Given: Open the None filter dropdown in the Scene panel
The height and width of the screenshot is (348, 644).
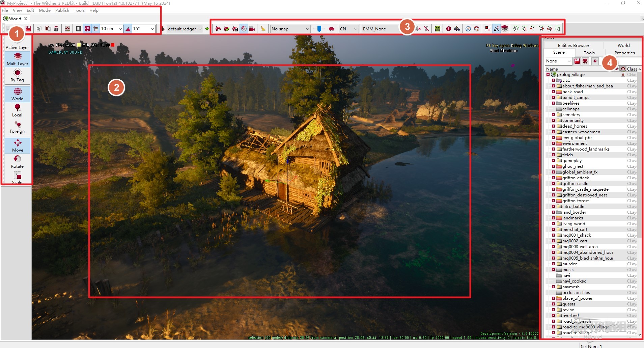Looking at the screenshot, I should 558,61.
